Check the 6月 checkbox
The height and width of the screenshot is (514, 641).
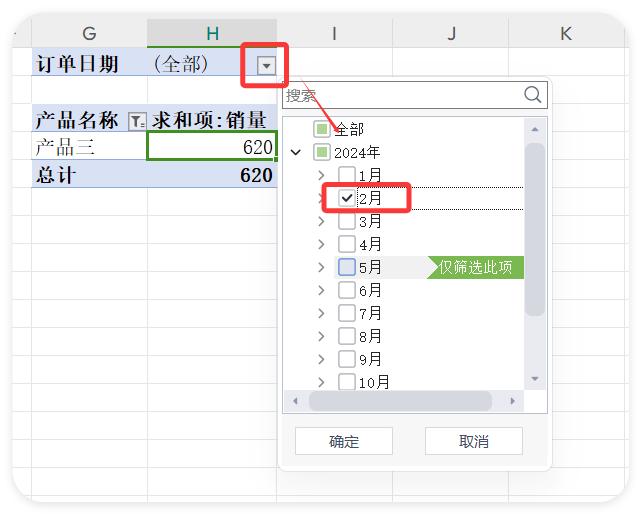click(347, 290)
